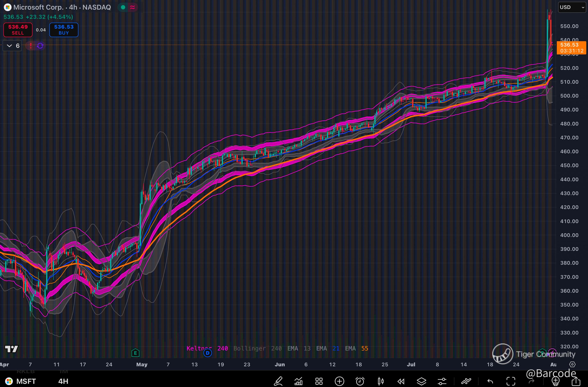Image resolution: width=588 pixels, height=387 pixels.
Task: Select the drawing pencil tool
Action: (x=278, y=381)
